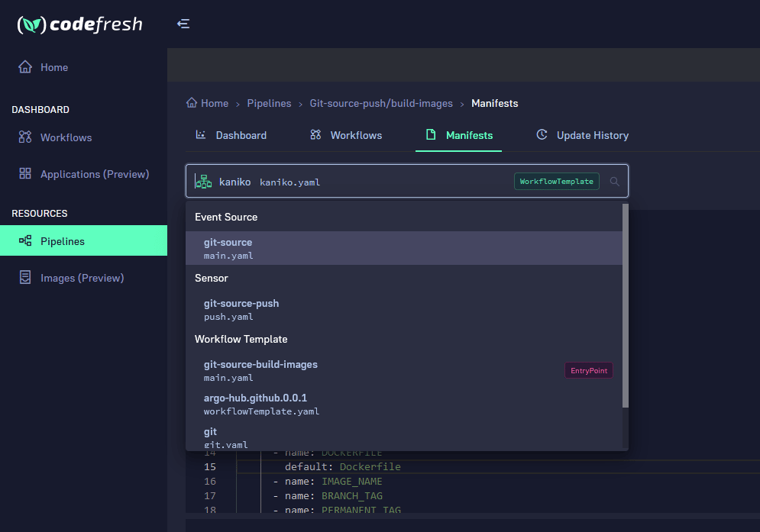Screen dimensions: 760x532
Task: Click the Codefresh logo in the sidebar
Action: click(x=79, y=24)
